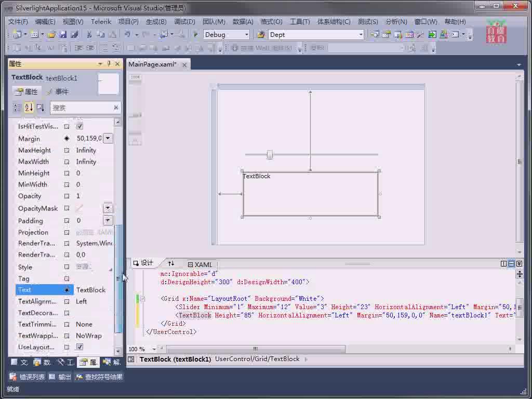Open the properties panel window position menu
This screenshot has height=399, width=532.
100,63
